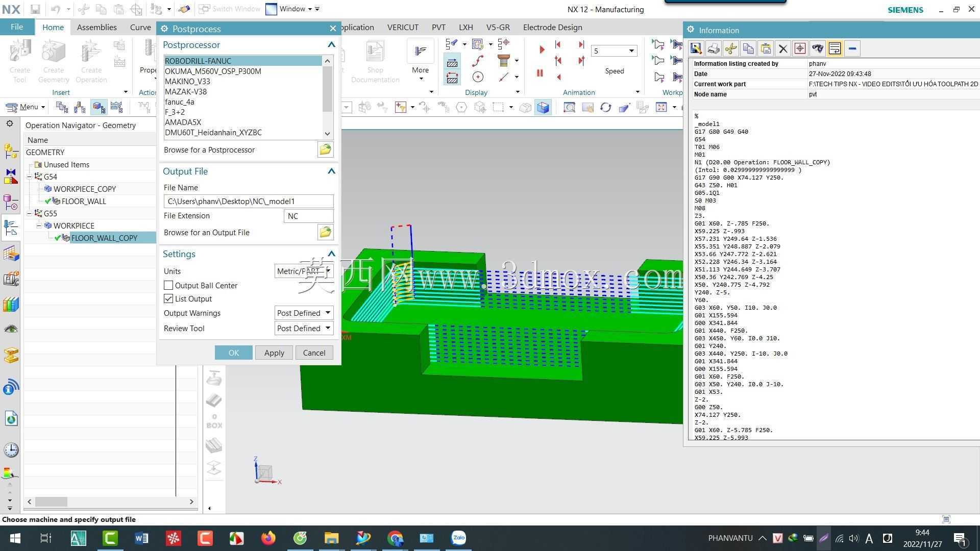
Task: Collapse the Settings section
Action: pos(331,254)
